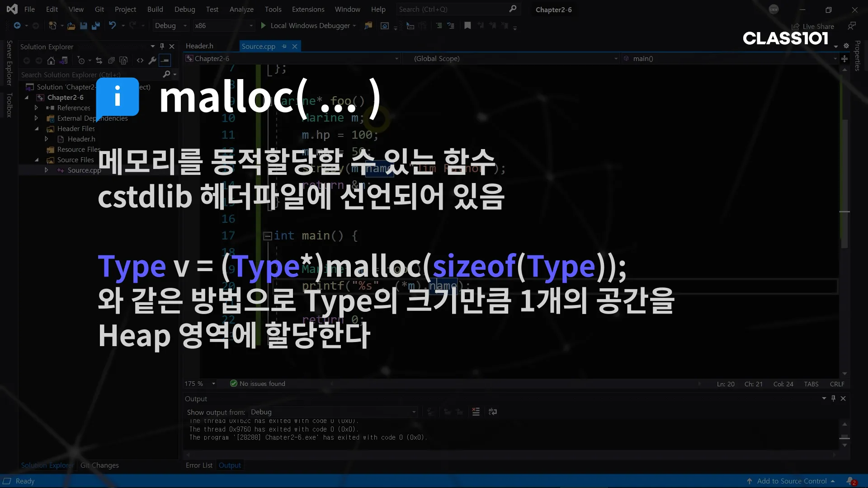Toggle Solution Explorer auto-hide pin
This screenshot has width=868, height=488.
coord(162,46)
